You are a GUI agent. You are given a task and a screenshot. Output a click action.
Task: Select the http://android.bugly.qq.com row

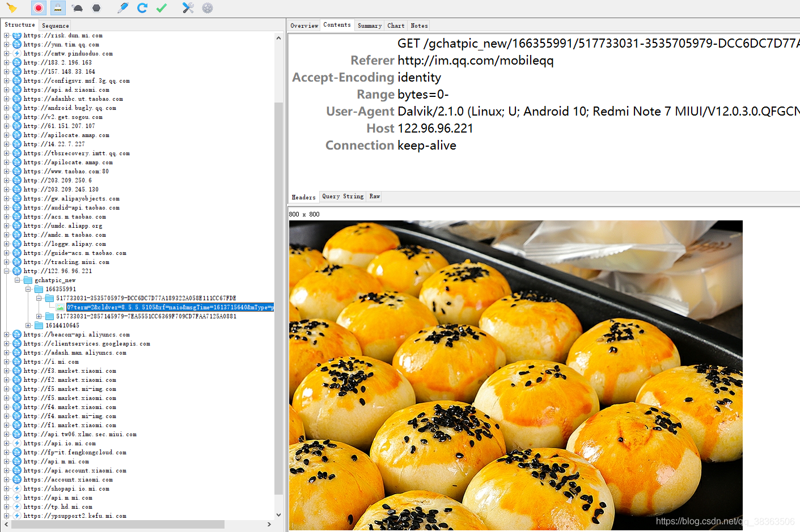coord(70,108)
